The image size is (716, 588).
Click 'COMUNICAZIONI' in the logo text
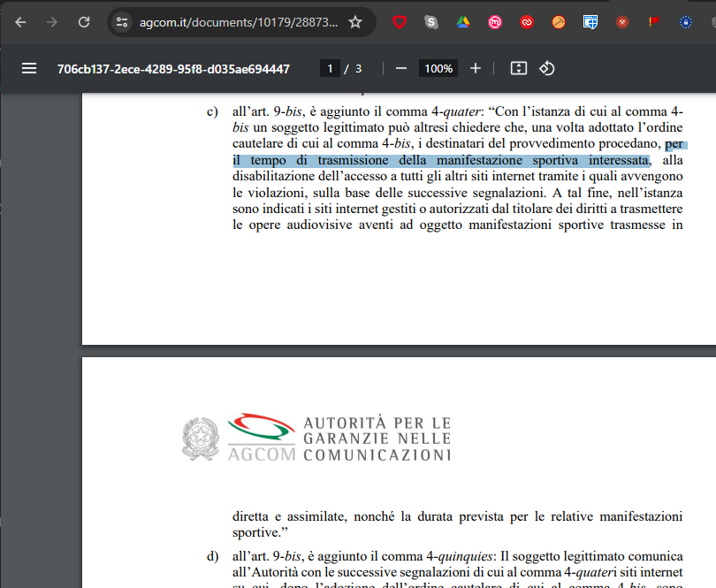pyautogui.click(x=377, y=455)
